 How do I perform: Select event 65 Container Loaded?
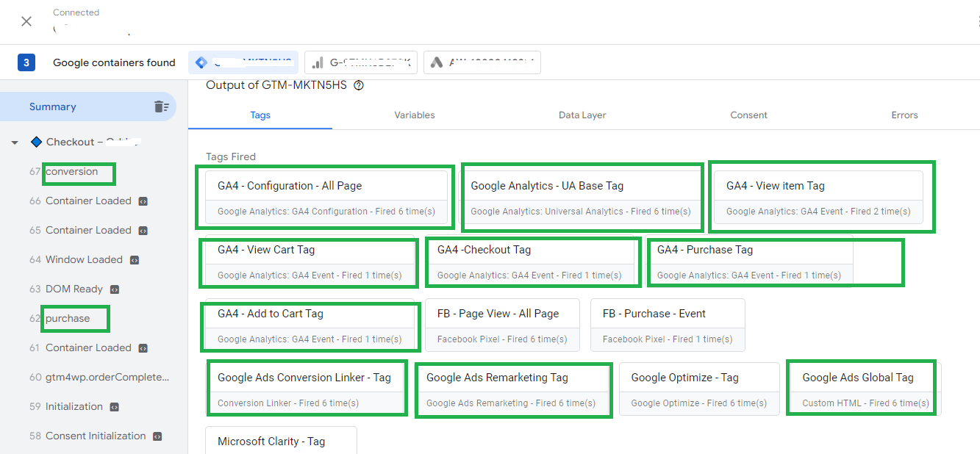[88, 230]
